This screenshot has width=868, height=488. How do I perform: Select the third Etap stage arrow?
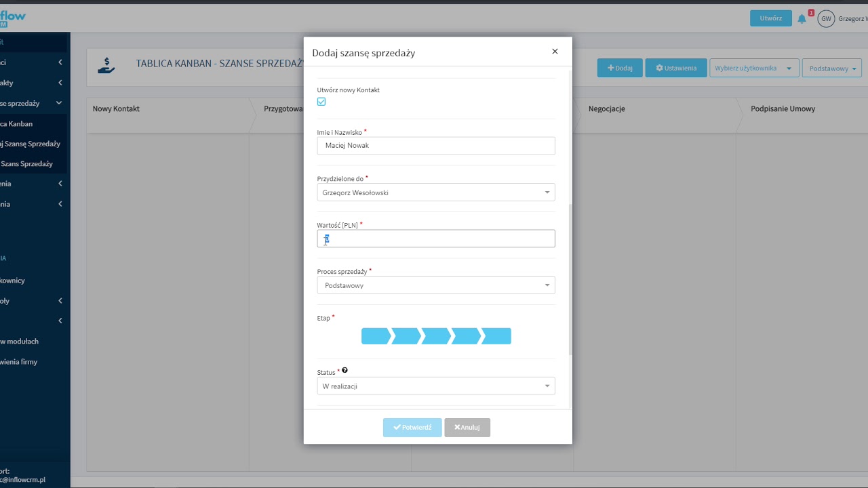(x=436, y=336)
